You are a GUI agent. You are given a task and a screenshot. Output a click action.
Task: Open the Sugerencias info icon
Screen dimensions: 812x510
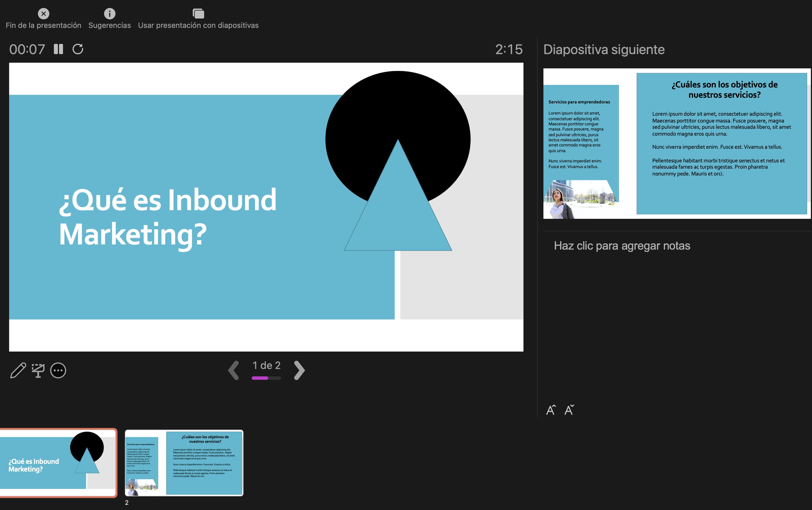pos(109,13)
